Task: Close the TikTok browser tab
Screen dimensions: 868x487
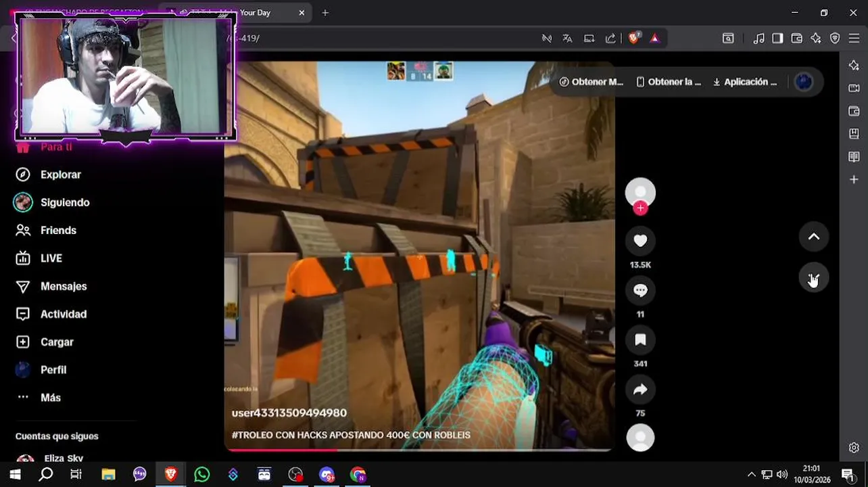Action: coord(302,12)
